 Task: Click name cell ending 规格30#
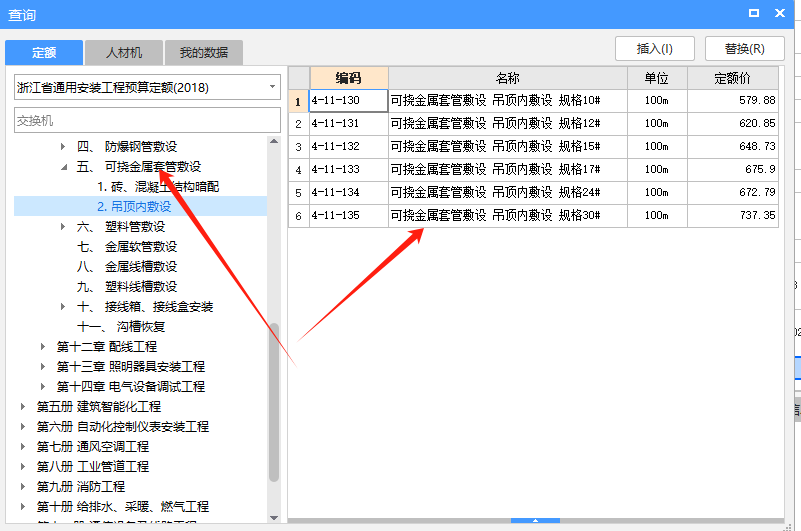508,216
